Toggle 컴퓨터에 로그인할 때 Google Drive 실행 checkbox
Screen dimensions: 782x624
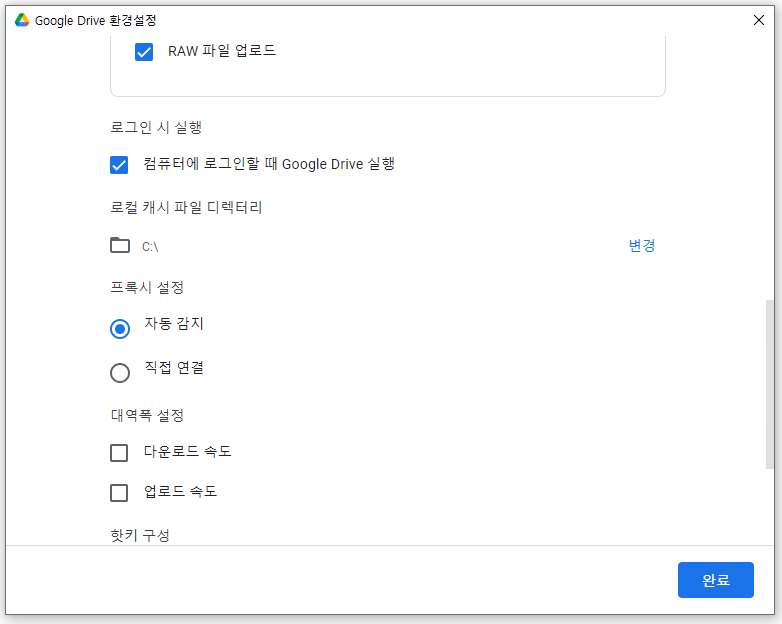point(119,165)
